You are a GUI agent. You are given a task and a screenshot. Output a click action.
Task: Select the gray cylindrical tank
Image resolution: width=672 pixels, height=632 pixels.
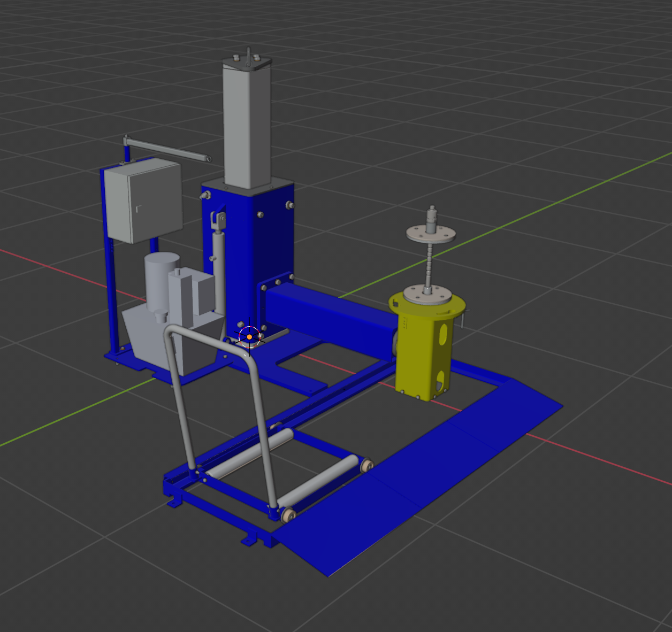pyautogui.click(x=161, y=278)
